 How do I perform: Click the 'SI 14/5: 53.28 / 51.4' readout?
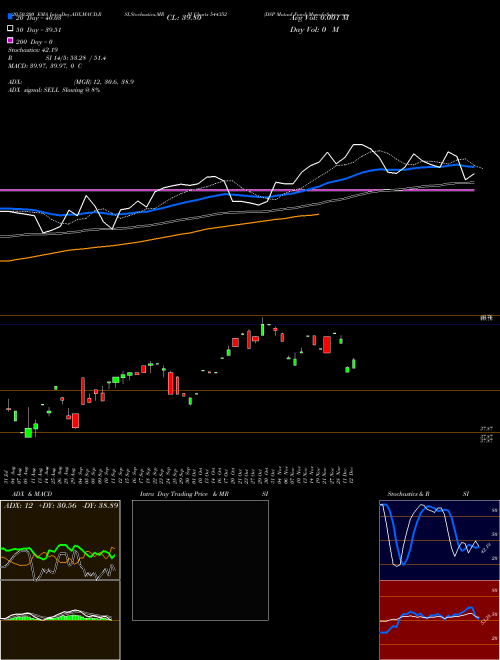point(76,58)
